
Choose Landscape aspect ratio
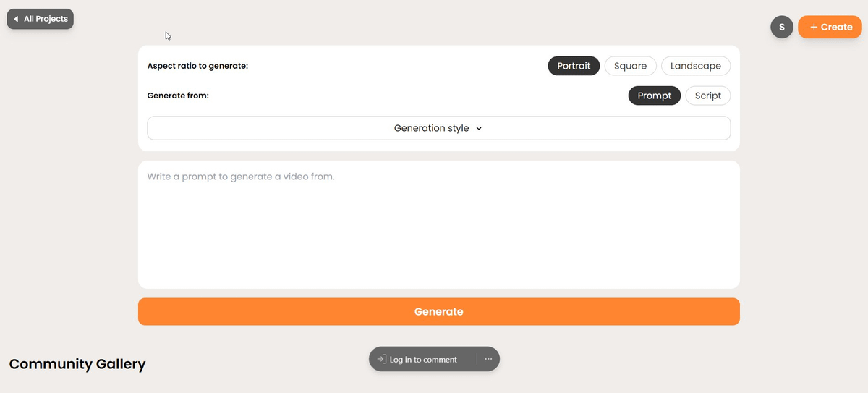pyautogui.click(x=695, y=66)
